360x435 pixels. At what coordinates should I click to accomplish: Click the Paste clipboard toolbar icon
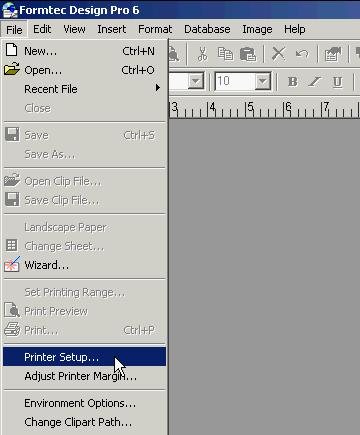(248, 54)
